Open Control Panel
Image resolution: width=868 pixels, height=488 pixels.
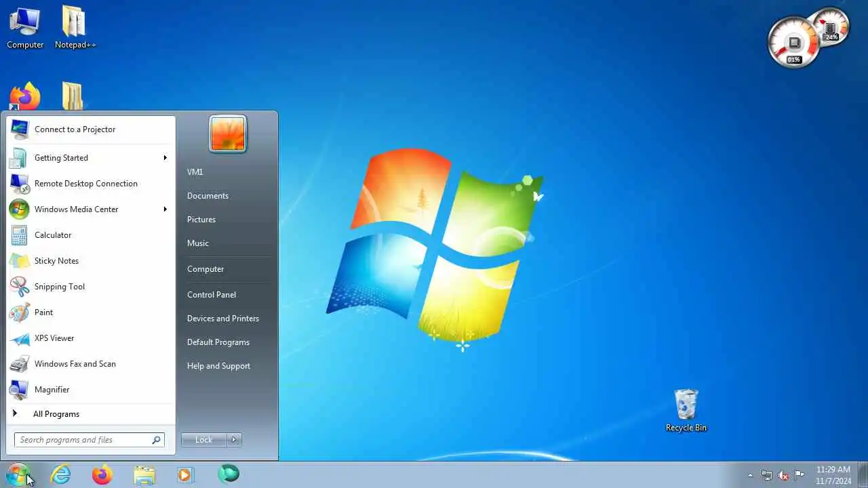212,295
